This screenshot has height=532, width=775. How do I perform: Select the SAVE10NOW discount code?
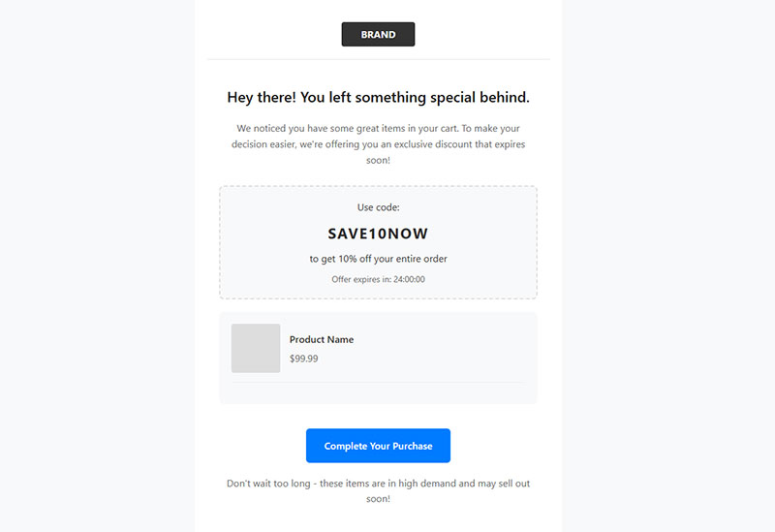(378, 234)
